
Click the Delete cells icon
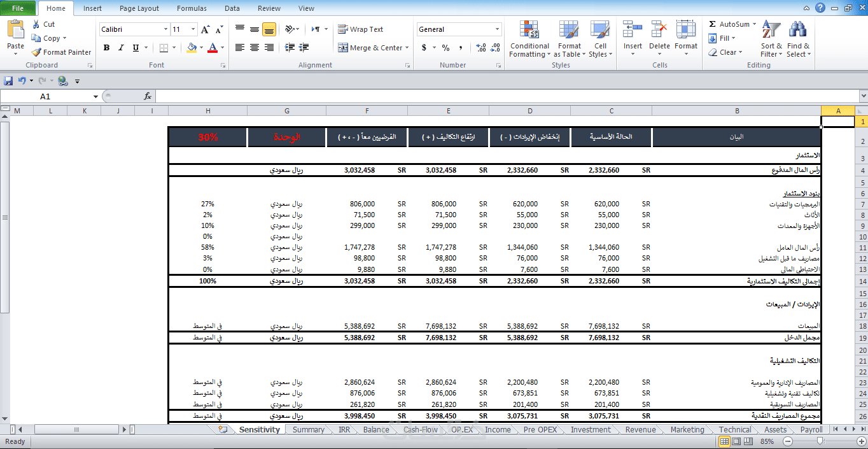(x=659, y=30)
